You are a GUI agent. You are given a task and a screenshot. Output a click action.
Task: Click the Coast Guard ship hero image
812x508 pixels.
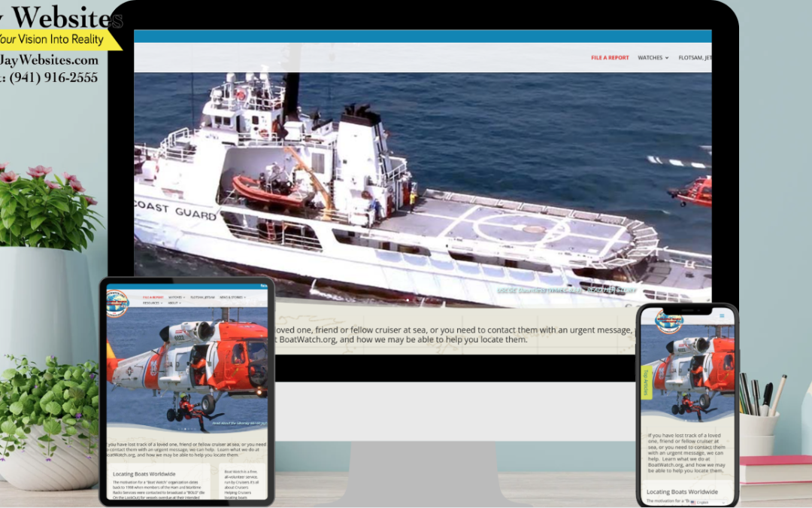(x=421, y=188)
